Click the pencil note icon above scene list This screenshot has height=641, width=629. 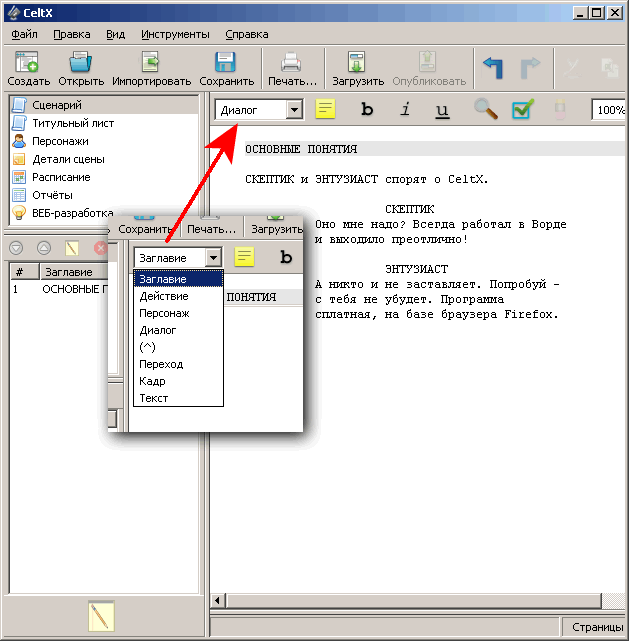(72, 248)
